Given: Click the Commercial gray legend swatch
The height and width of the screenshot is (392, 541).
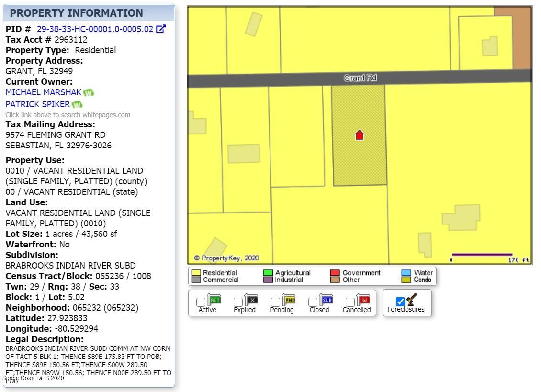Looking at the screenshot, I should (x=196, y=280).
